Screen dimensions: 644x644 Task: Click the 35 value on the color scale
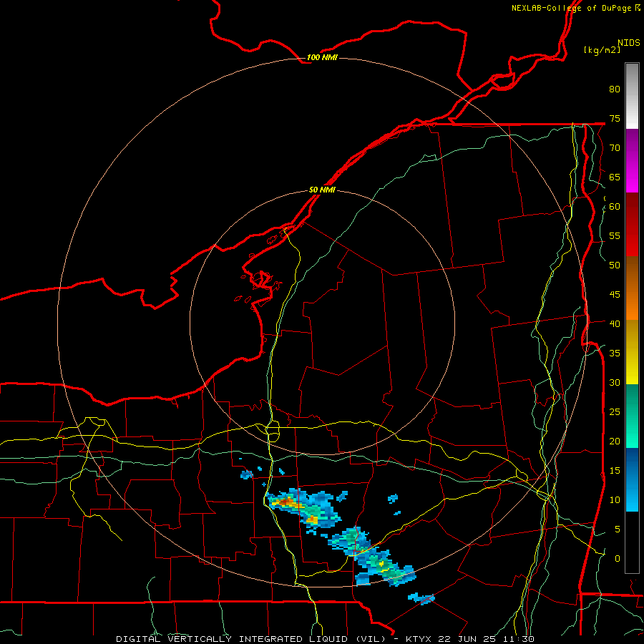pyautogui.click(x=615, y=353)
